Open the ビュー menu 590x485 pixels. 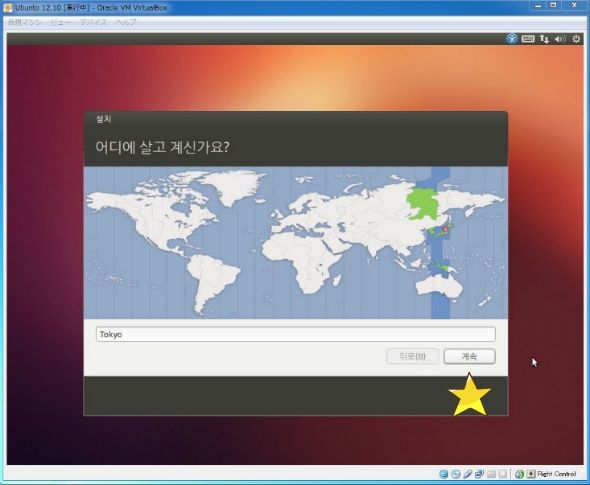tap(61, 22)
